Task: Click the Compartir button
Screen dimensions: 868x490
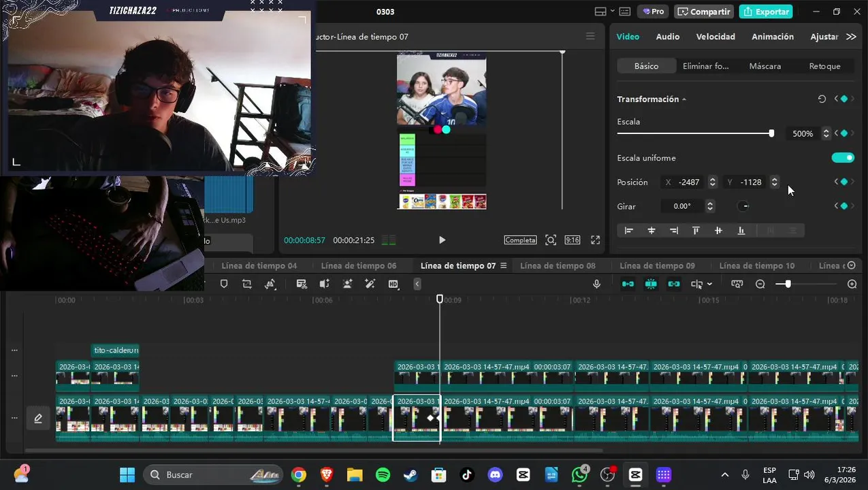Action: click(704, 12)
